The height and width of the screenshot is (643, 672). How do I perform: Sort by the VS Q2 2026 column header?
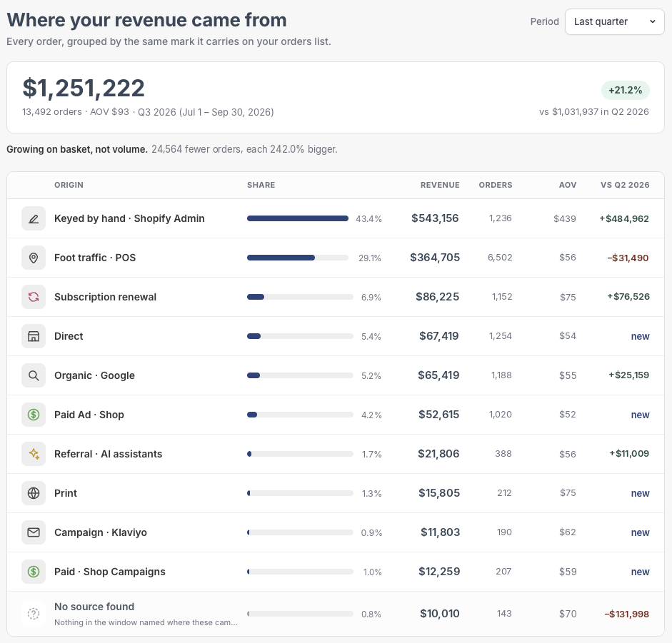(x=625, y=185)
